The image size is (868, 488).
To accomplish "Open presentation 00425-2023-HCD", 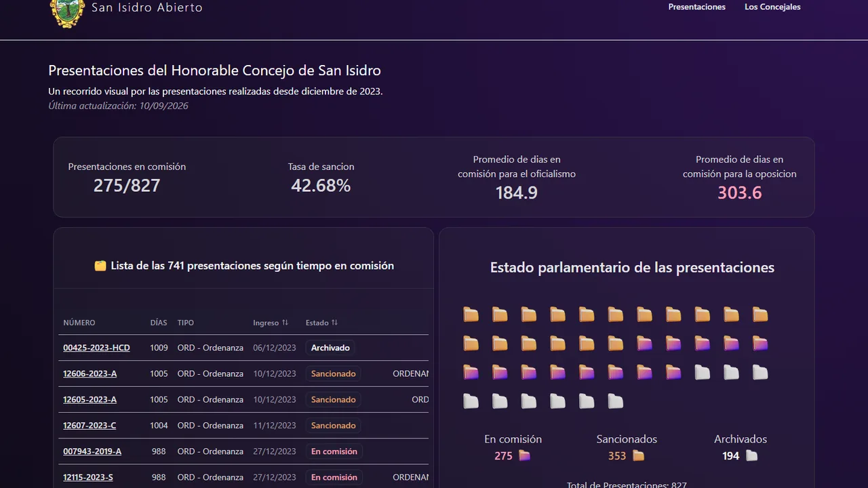I will point(96,348).
